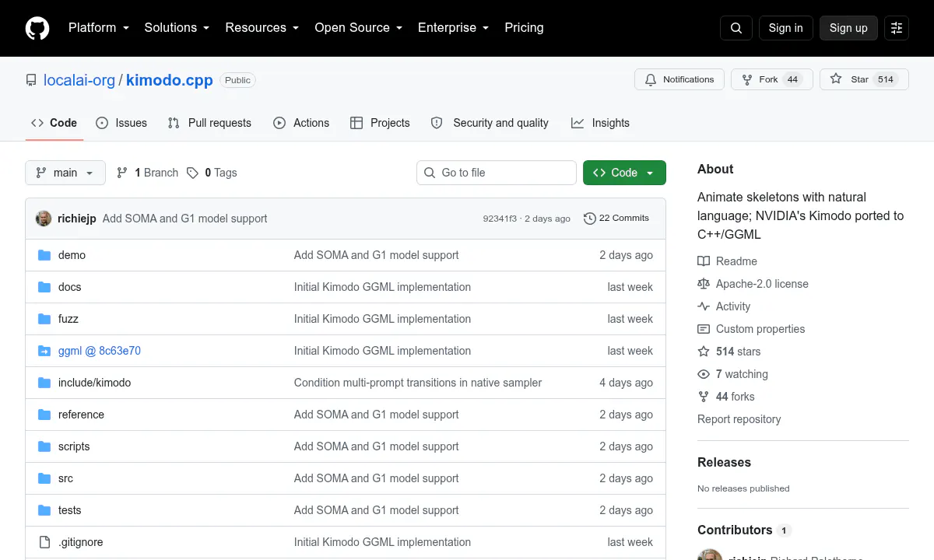Open the include/kimodo folder icon

click(x=44, y=383)
